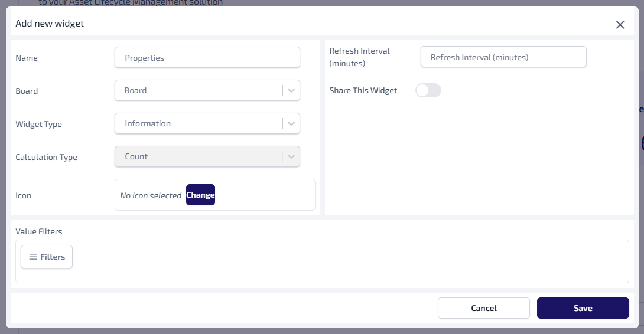Cancel the new widget creation
The image size is (644, 334).
[483, 308]
